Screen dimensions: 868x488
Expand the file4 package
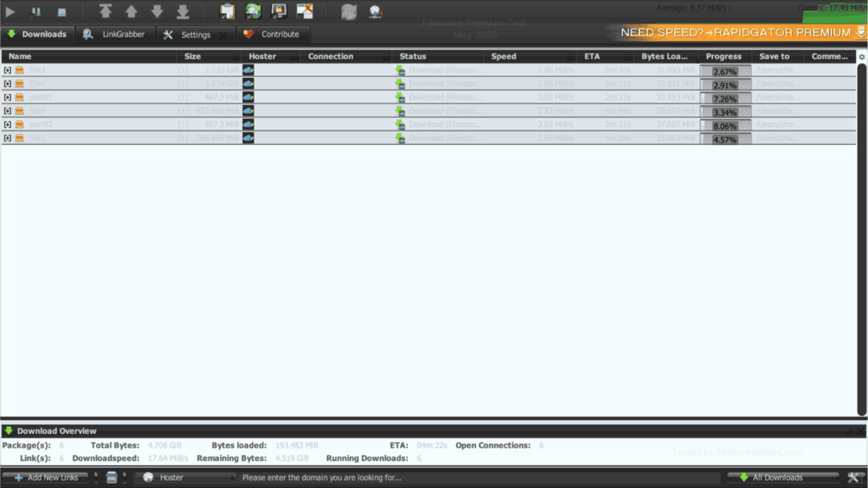coord(7,84)
